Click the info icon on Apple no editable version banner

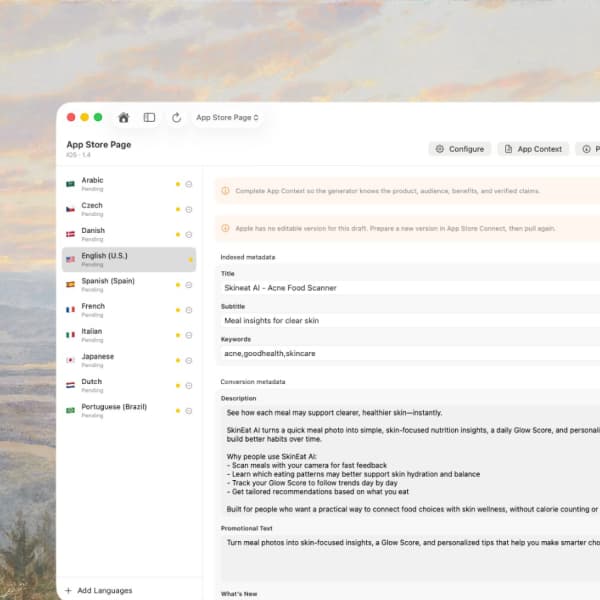click(x=225, y=228)
